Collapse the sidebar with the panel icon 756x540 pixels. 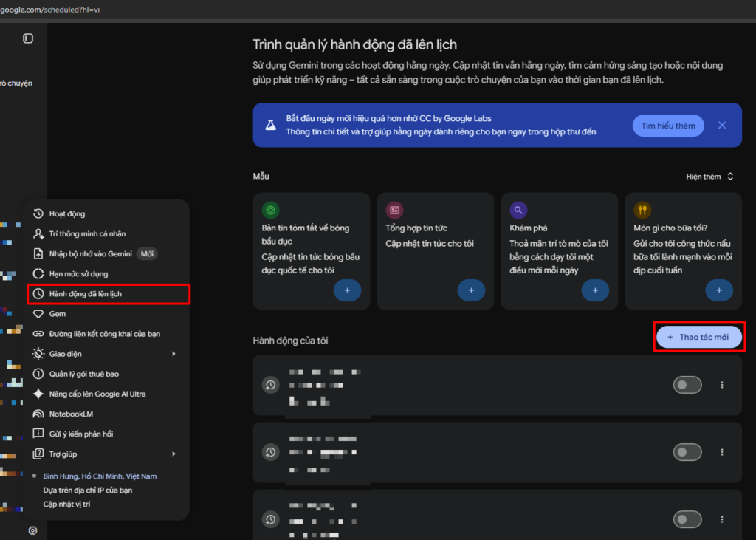(28, 38)
